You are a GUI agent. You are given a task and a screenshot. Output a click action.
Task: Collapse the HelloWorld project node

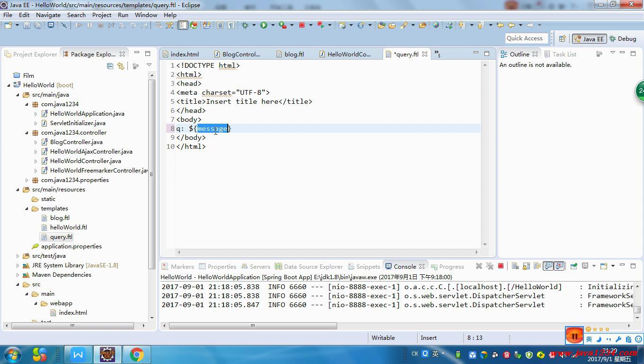coord(9,85)
